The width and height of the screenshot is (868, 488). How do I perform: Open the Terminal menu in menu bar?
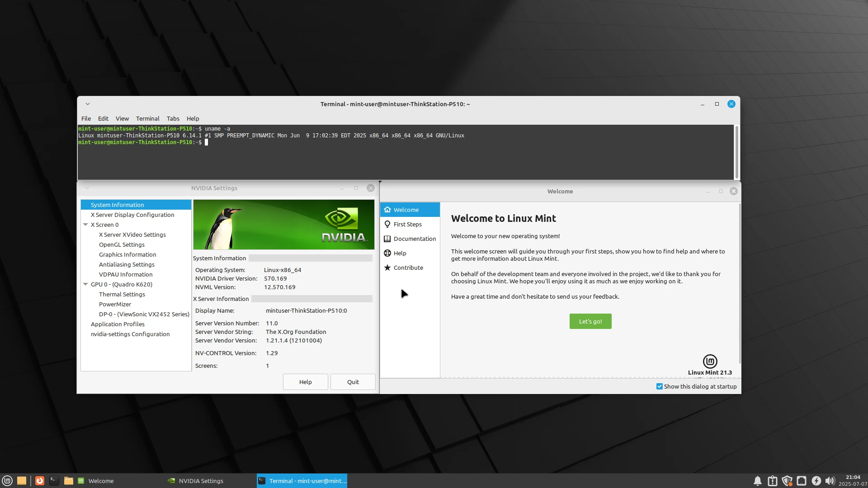147,118
